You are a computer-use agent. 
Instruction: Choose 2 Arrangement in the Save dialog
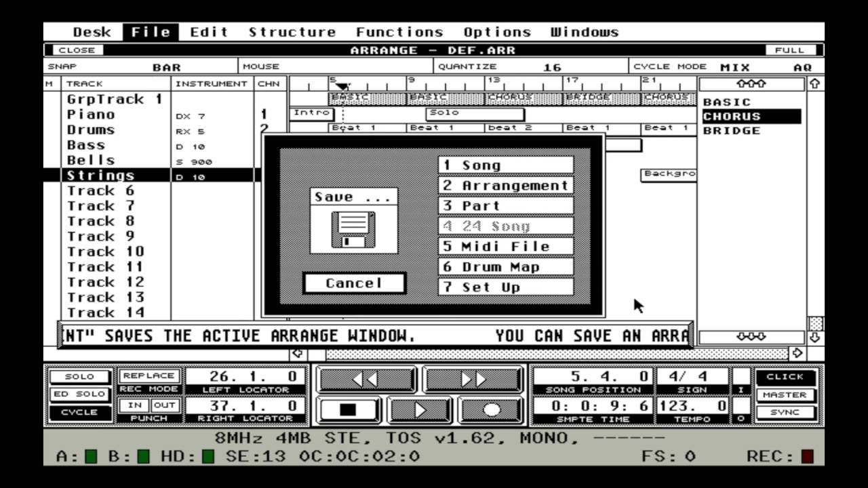(x=506, y=185)
